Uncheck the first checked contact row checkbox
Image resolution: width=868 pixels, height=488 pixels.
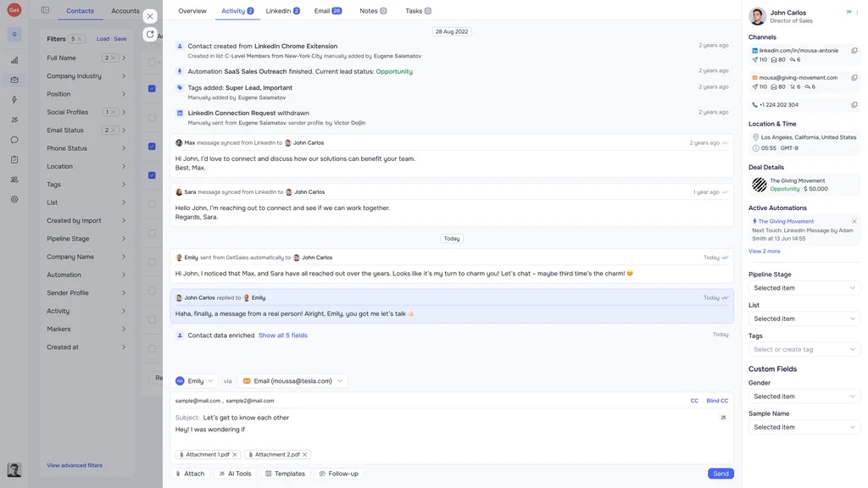click(x=152, y=88)
